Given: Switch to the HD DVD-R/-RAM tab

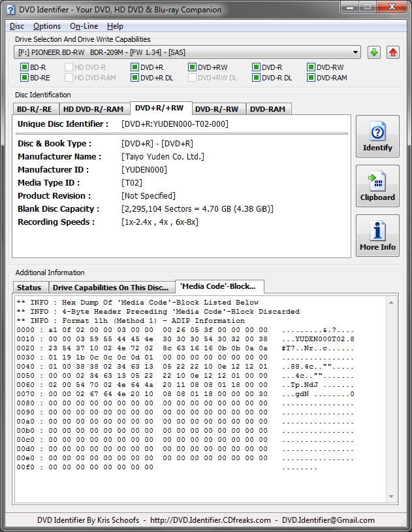Looking at the screenshot, I should coord(93,109).
